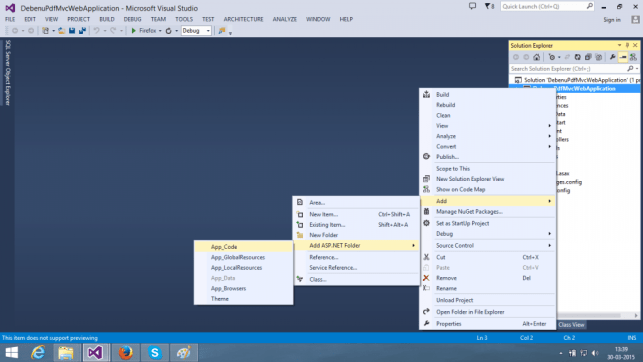Toggle the Solution Explorer auto-hide pin
Viewport: 643px width, 362px height.
pos(627,45)
